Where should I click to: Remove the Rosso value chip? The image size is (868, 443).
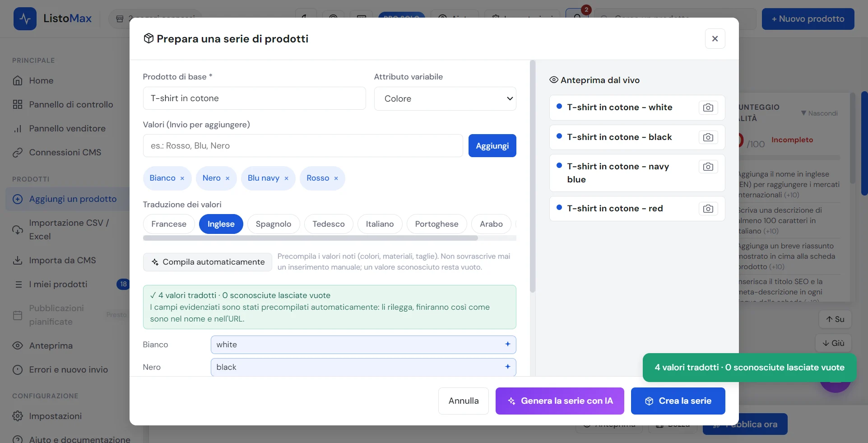coord(336,178)
